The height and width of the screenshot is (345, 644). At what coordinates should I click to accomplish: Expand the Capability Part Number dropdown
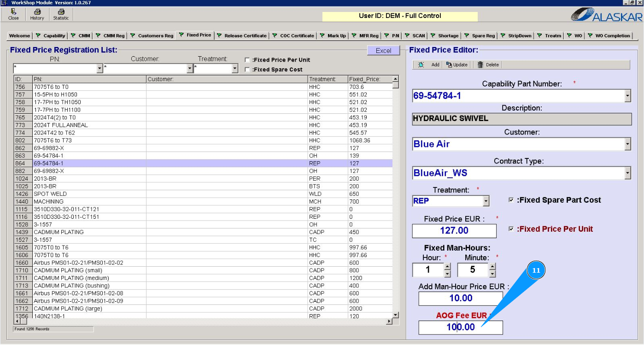click(x=627, y=96)
